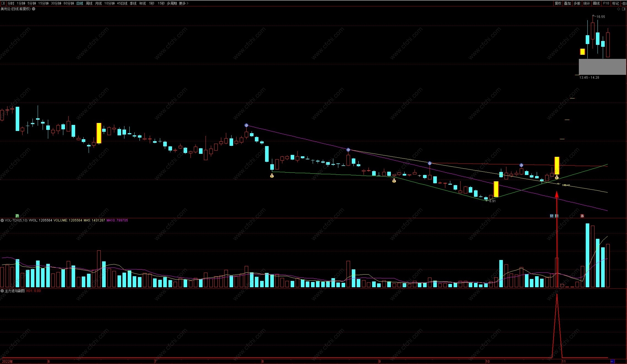Click the green 跌 marker at chart bottom-left
The image size is (627, 364).
point(17,216)
